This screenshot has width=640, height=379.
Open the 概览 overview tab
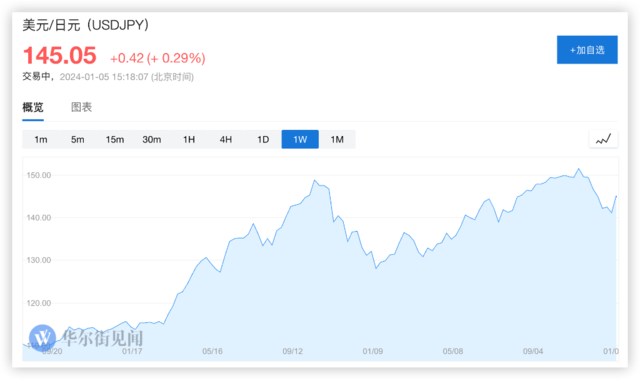33,107
